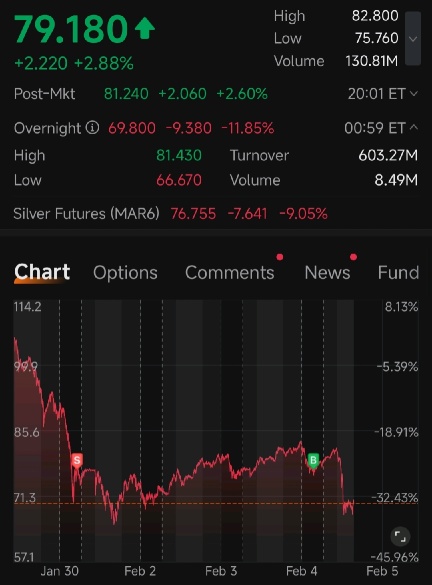Open Silver Futures (MAR6) quote link
Screen dimensions: 432x585
pos(87,214)
